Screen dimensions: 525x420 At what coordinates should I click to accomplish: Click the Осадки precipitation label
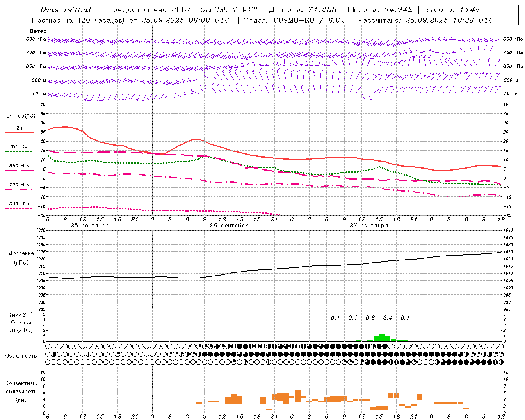21,322
